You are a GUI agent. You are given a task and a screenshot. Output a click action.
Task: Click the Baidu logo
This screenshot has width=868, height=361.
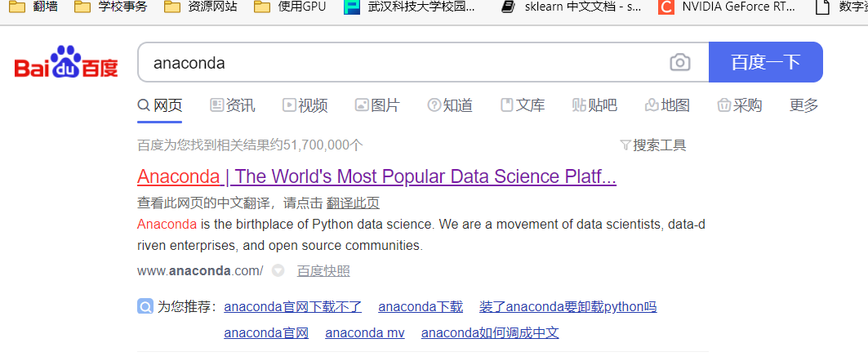[x=66, y=62]
